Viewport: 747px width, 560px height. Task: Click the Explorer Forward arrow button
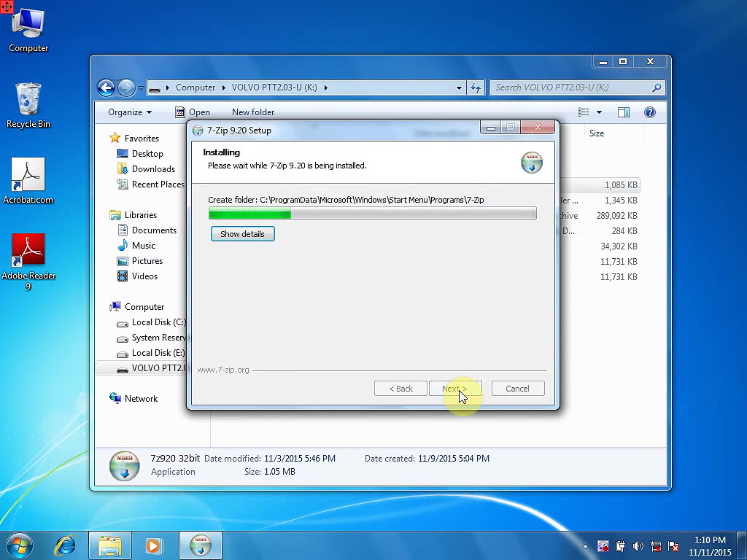point(126,87)
